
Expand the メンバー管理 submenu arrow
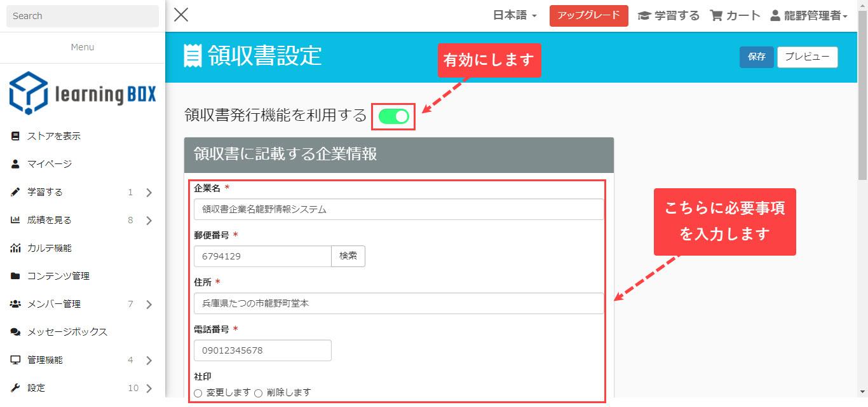[x=149, y=304]
